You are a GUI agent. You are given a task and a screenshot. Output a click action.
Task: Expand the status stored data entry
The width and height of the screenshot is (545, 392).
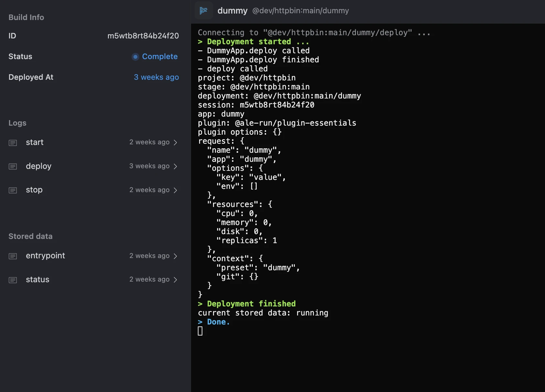(x=176, y=280)
